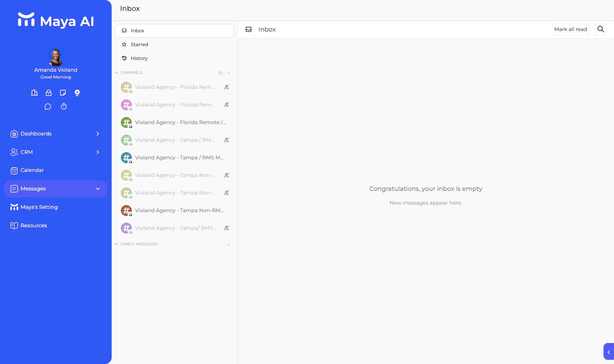This screenshot has width=614, height=364.
Task: Collapse the Messages menu chevron
Action: [x=98, y=189]
